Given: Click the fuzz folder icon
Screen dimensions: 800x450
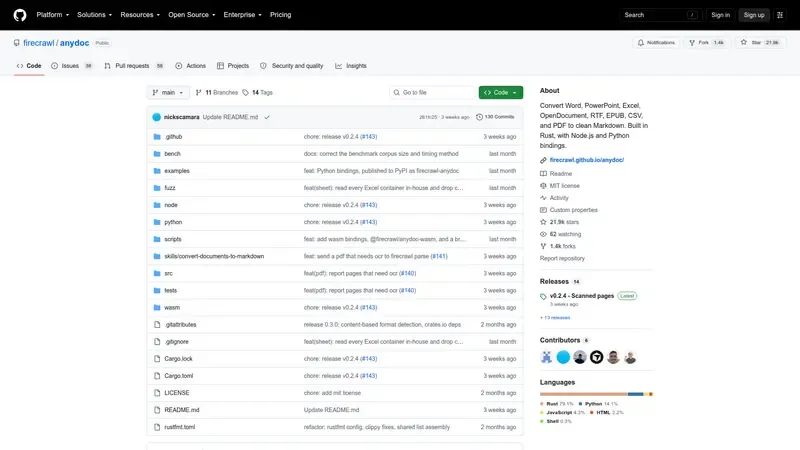Looking at the screenshot, I should click(x=157, y=188).
